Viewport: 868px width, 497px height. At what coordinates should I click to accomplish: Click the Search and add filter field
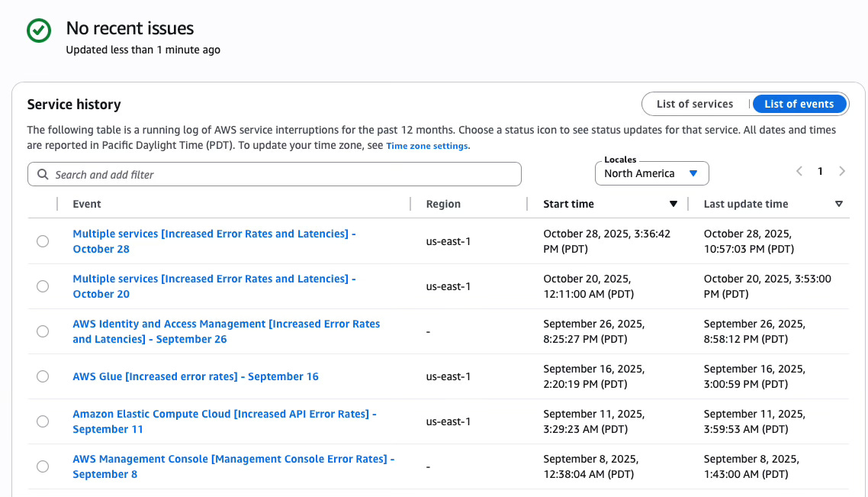tap(275, 174)
